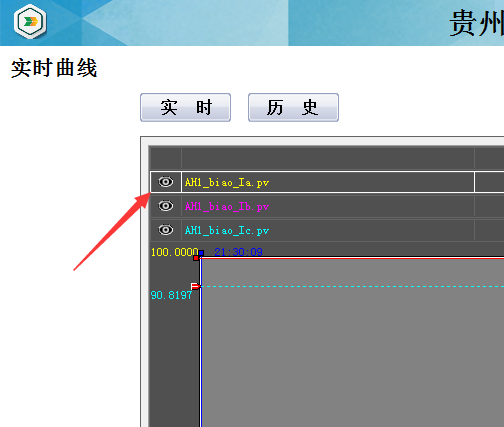Hide the AH1_biao_Ia.pv curve via eye icon
The height and width of the screenshot is (427, 504).
click(x=166, y=182)
